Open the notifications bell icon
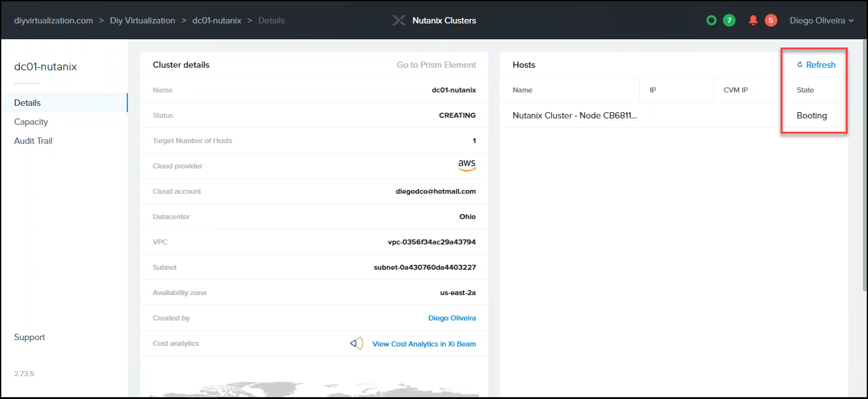Image resolution: width=868 pixels, height=399 pixels. (753, 20)
